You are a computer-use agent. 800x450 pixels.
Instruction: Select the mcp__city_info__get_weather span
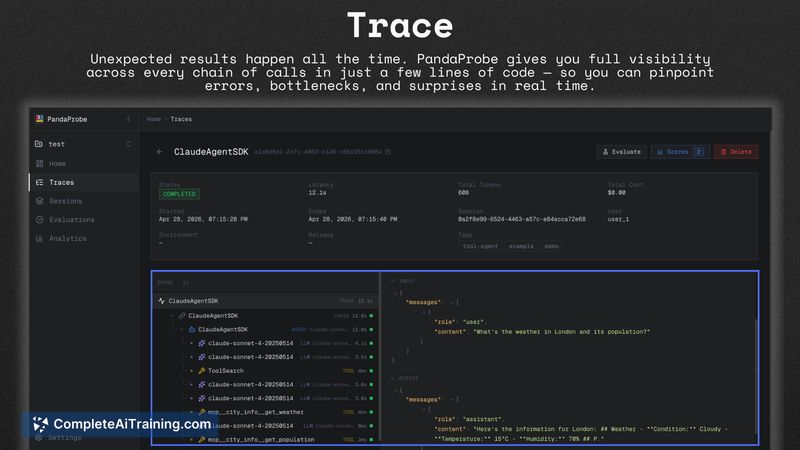tap(265, 412)
